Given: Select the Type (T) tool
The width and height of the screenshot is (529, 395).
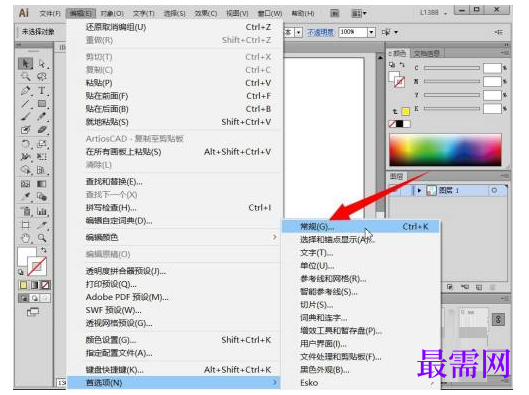Looking at the screenshot, I should (42, 90).
